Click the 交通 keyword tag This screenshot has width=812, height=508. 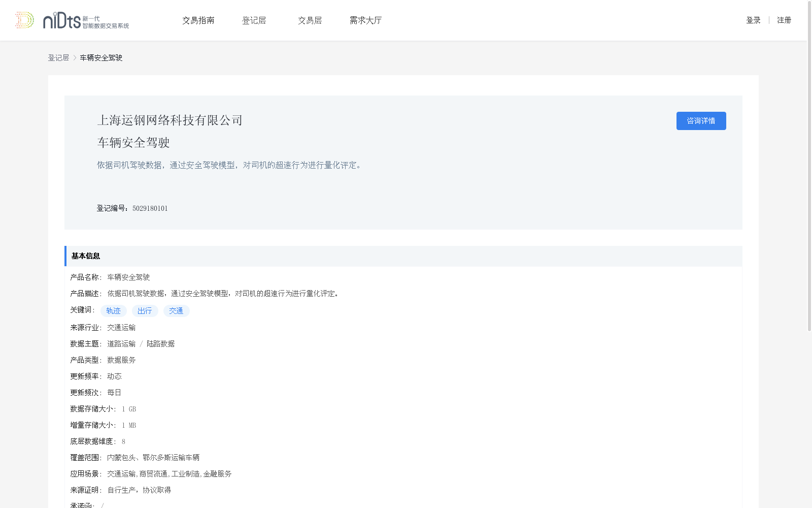pyautogui.click(x=177, y=311)
